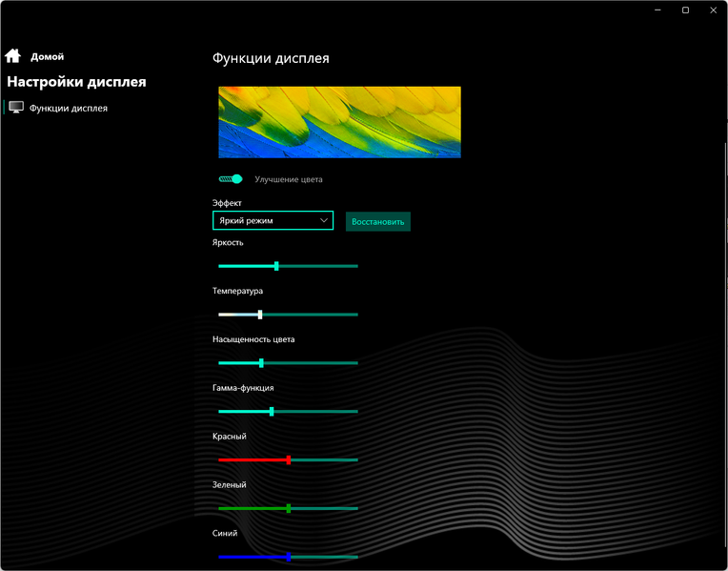Viewport: 728px width, 571px height.
Task: Open the Эффект dropdown showing Яркий режим
Action: tap(273, 221)
